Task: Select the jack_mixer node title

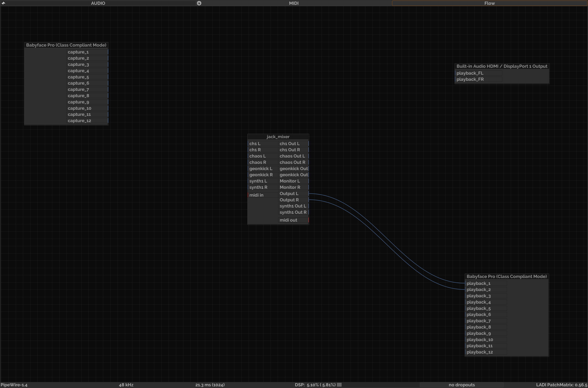Action: click(x=278, y=137)
